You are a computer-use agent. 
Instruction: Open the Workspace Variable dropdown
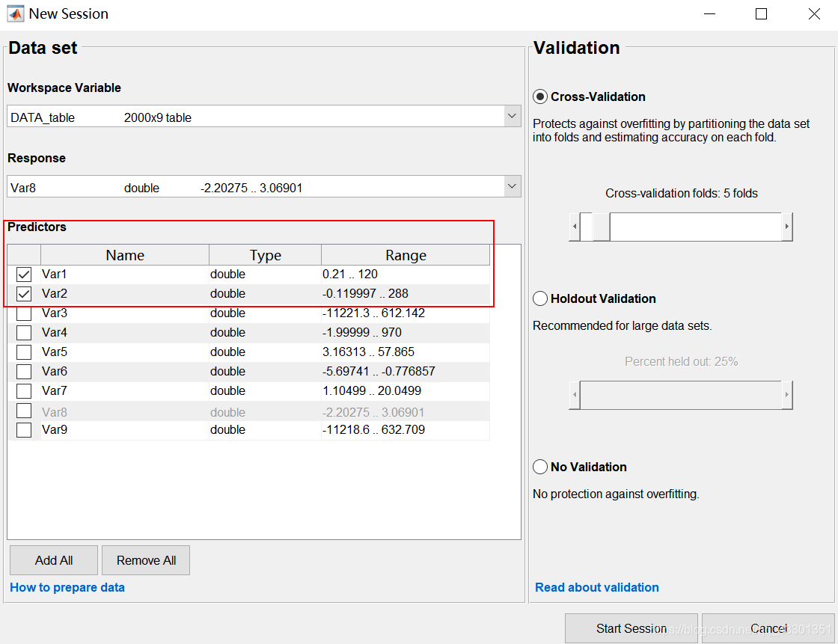click(x=512, y=117)
